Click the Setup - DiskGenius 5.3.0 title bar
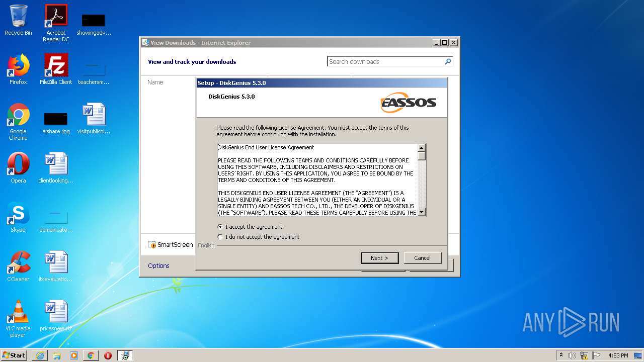Viewport: 644px width, 362px height. (x=321, y=83)
